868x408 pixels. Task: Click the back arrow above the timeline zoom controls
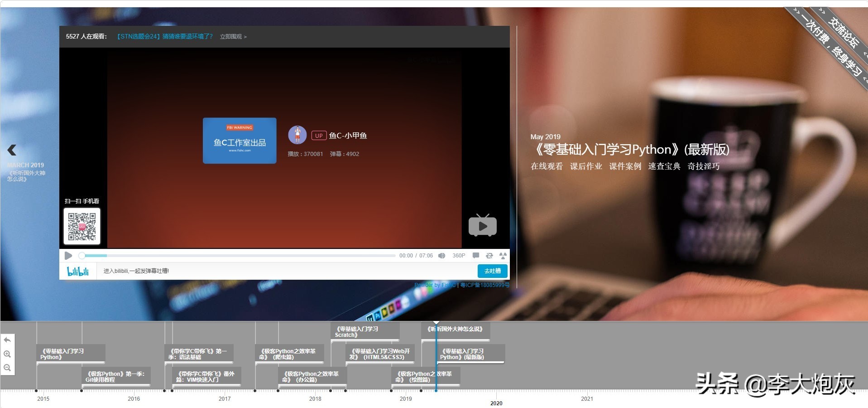click(x=7, y=340)
